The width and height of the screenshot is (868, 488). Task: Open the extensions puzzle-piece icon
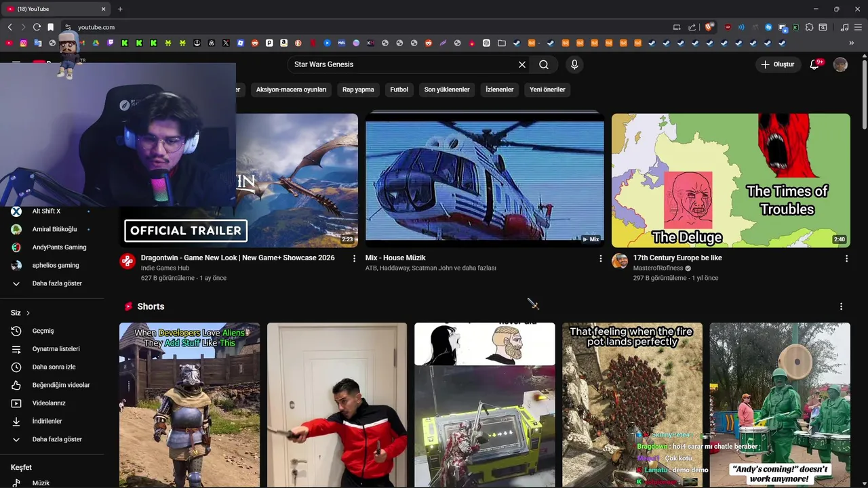(809, 27)
